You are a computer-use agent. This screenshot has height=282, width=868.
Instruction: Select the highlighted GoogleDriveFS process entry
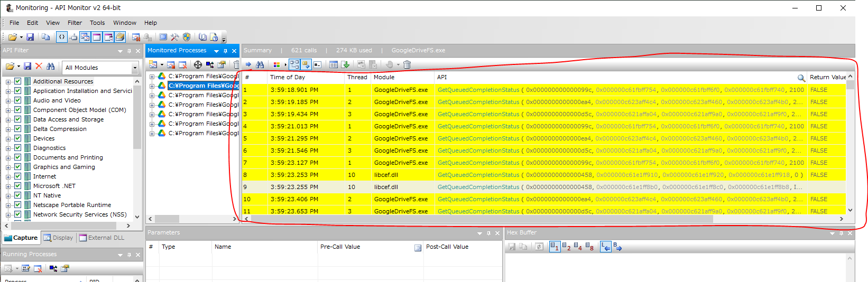204,86
